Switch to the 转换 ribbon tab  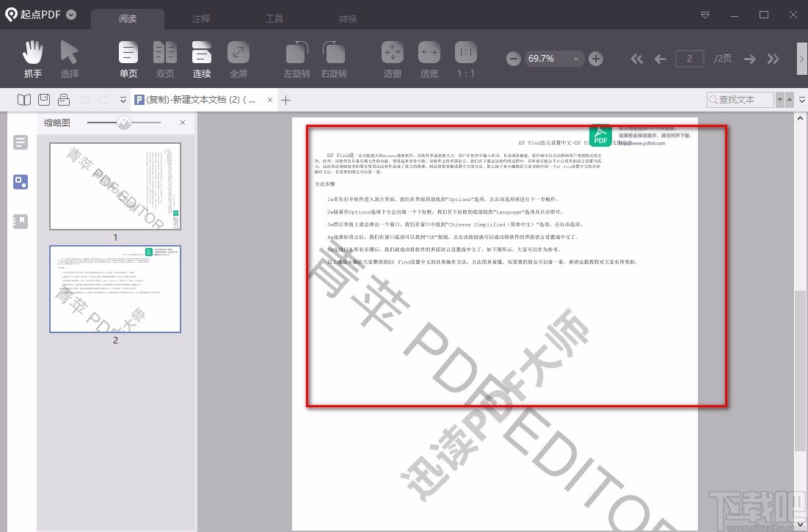coord(347,18)
